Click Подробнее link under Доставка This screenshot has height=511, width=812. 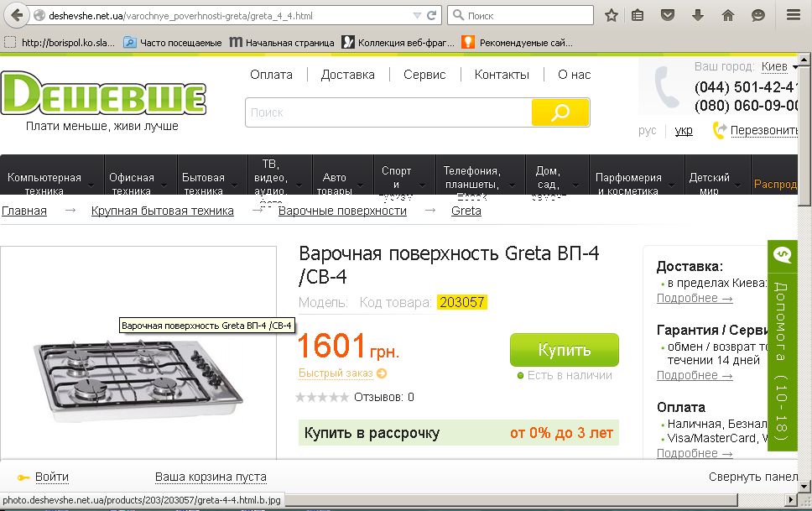click(695, 298)
